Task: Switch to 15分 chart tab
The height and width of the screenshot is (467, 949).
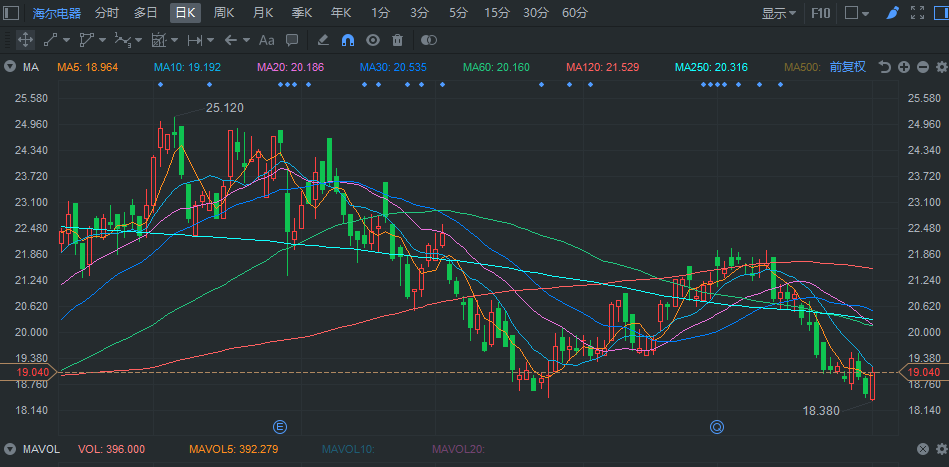Action: pos(497,13)
